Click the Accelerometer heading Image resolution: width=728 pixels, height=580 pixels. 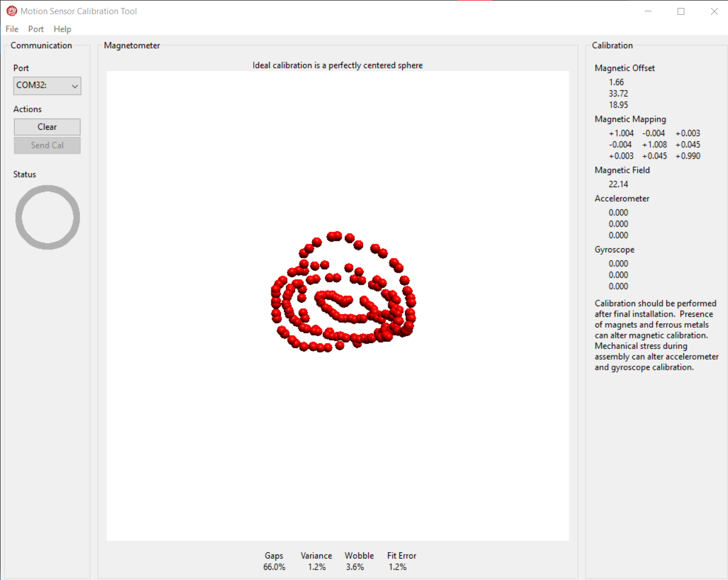(622, 198)
